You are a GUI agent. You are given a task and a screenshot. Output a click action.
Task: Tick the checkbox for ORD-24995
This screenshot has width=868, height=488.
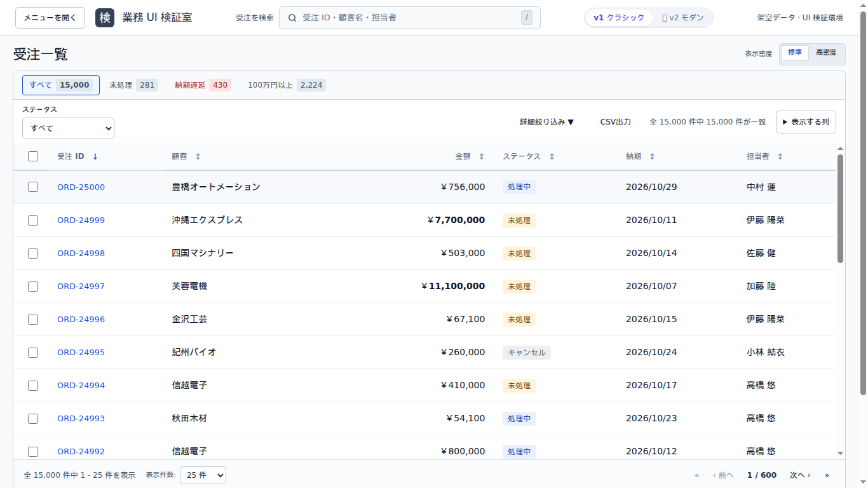33,352
